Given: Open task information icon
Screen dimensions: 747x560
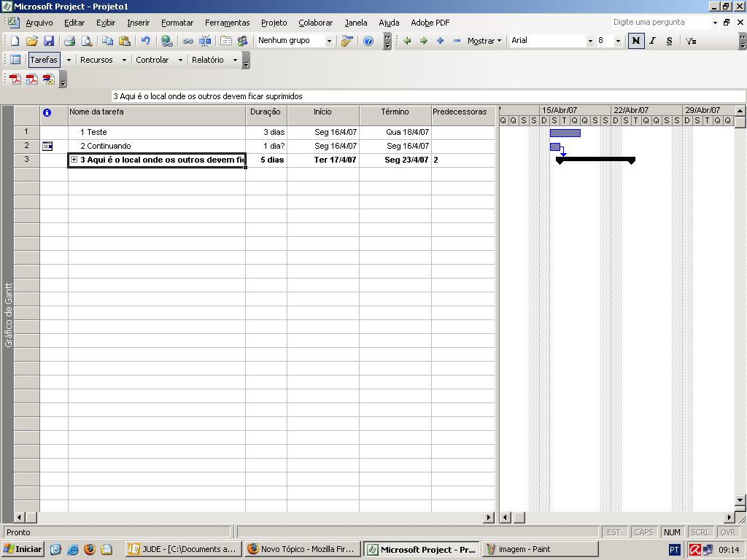Looking at the screenshot, I should coord(226,41).
